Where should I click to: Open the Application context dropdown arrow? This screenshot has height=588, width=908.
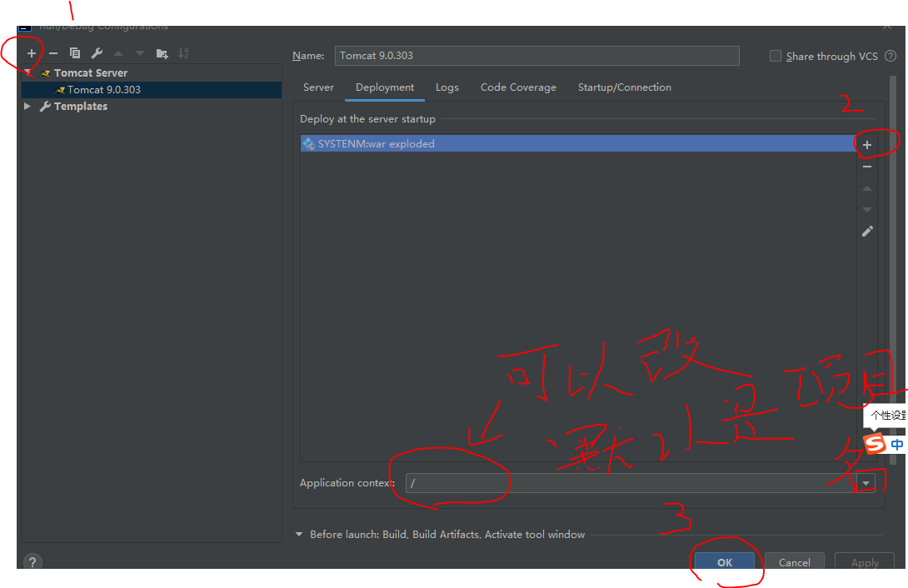[x=866, y=483]
